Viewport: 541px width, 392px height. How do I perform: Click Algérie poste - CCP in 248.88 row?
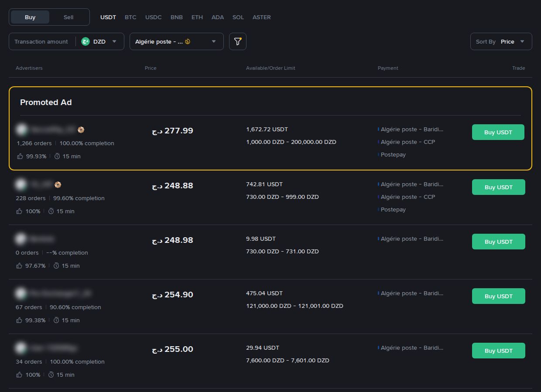408,197
